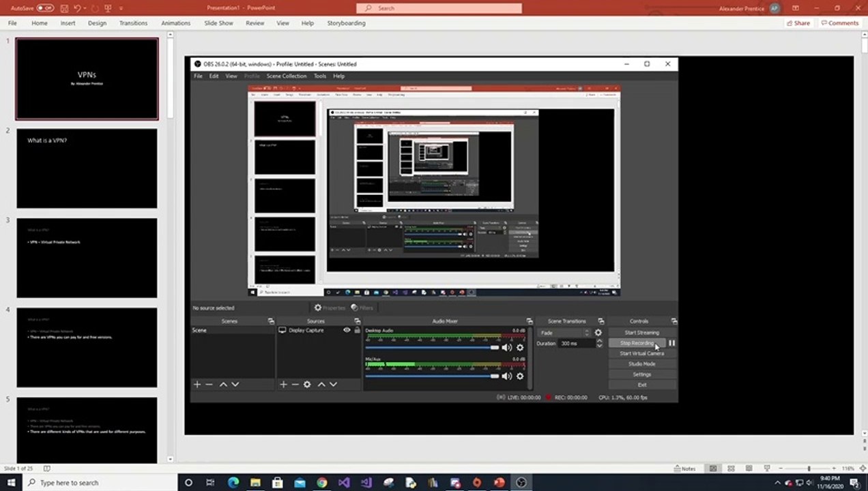The height and width of the screenshot is (491, 868).
Task: Open the Fade transition dropdown
Action: pos(564,333)
